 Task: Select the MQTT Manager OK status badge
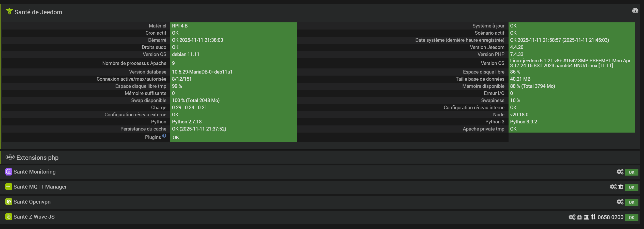632,187
